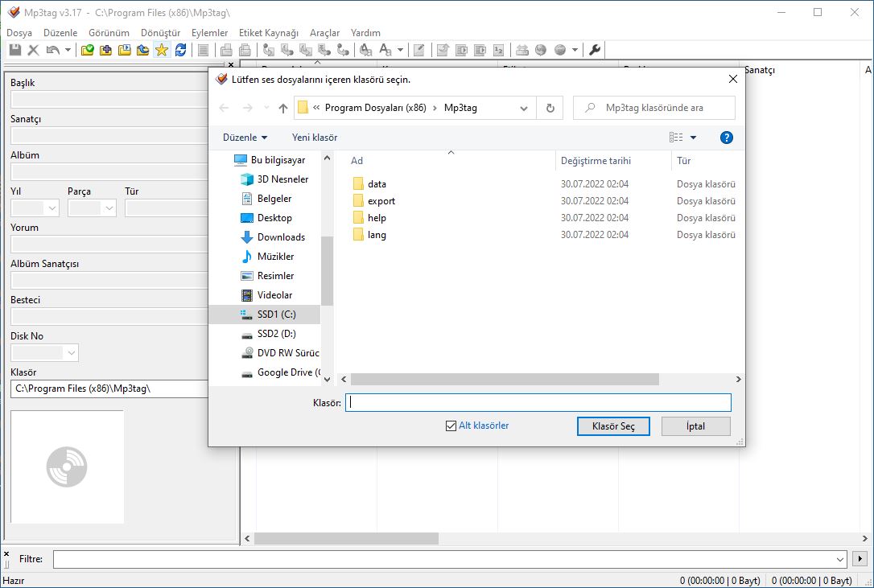Click Yeni klasör in dialog toolbar

[x=315, y=138]
